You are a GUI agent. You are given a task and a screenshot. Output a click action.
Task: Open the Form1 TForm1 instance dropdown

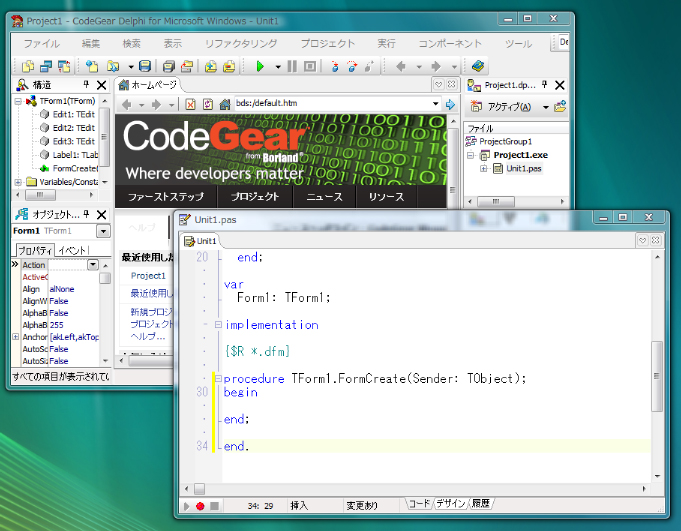click(x=103, y=231)
